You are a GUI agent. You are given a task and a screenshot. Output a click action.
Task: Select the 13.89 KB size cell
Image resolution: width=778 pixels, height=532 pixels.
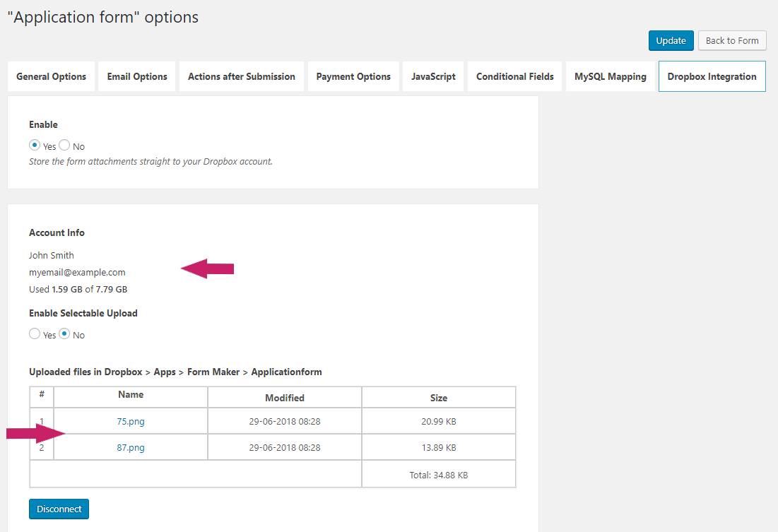pyautogui.click(x=439, y=448)
